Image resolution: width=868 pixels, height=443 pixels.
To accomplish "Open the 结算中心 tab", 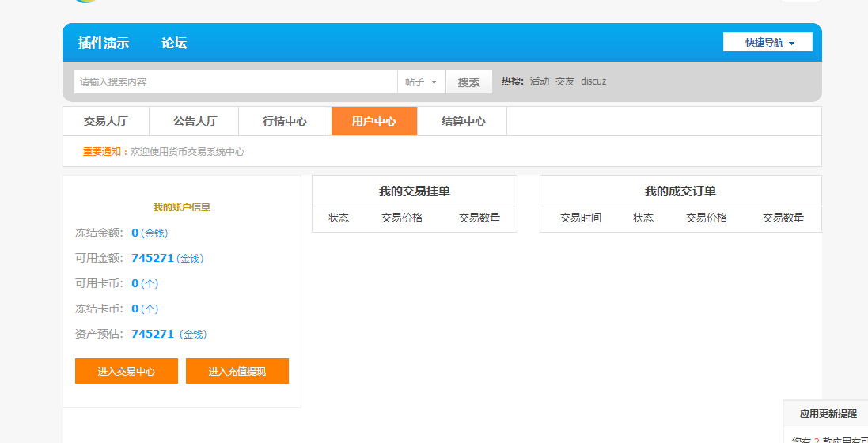I will point(463,122).
